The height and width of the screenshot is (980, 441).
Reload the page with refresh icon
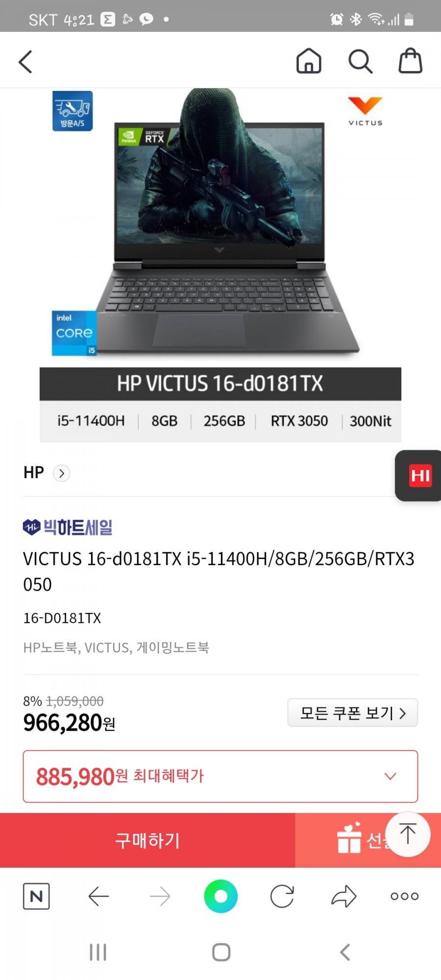pyautogui.click(x=282, y=896)
